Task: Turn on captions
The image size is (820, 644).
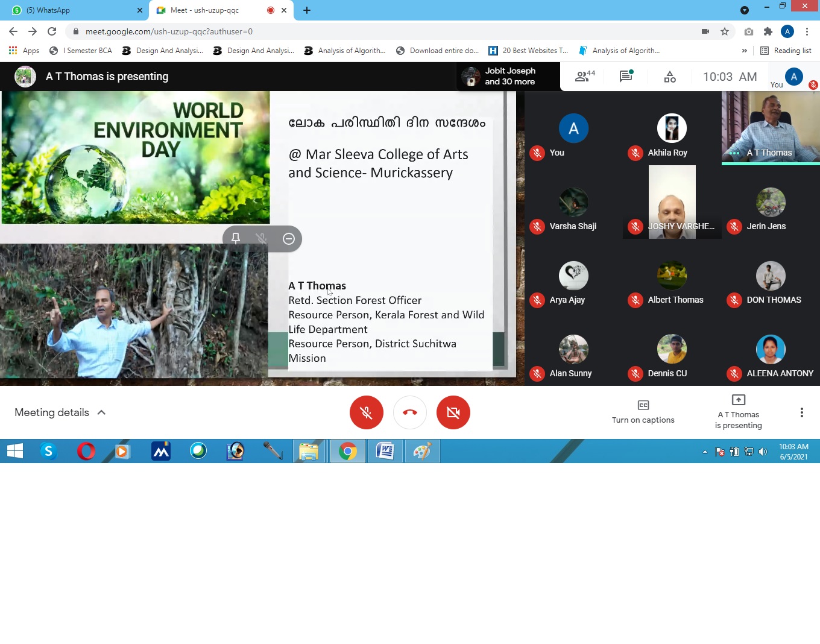Action: [x=643, y=412]
